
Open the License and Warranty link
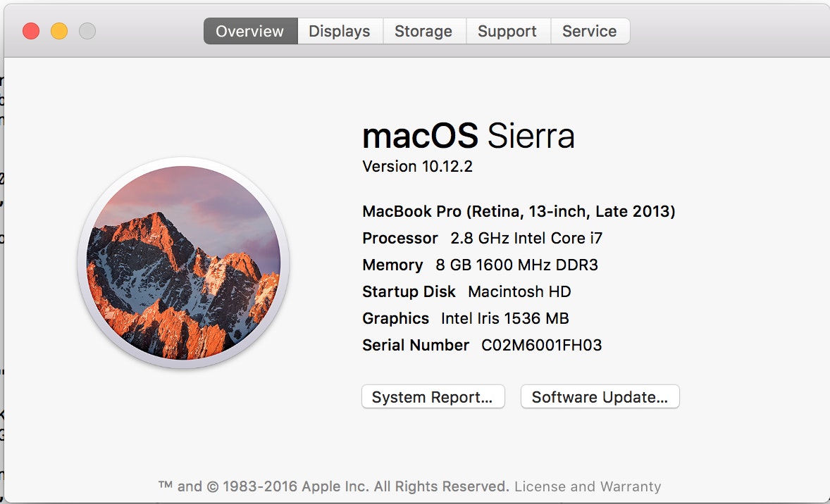pyautogui.click(x=588, y=486)
